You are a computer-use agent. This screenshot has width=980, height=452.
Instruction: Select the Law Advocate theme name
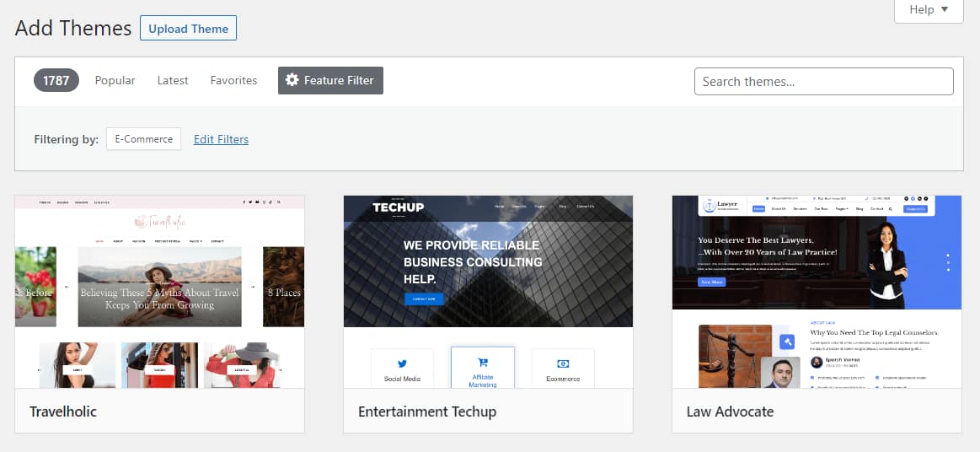pyautogui.click(x=730, y=412)
